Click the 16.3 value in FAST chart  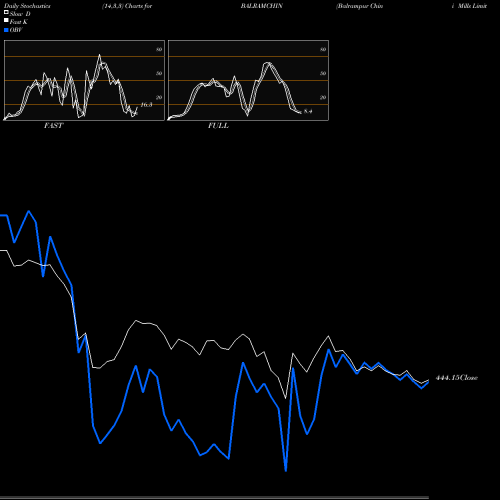146,105
